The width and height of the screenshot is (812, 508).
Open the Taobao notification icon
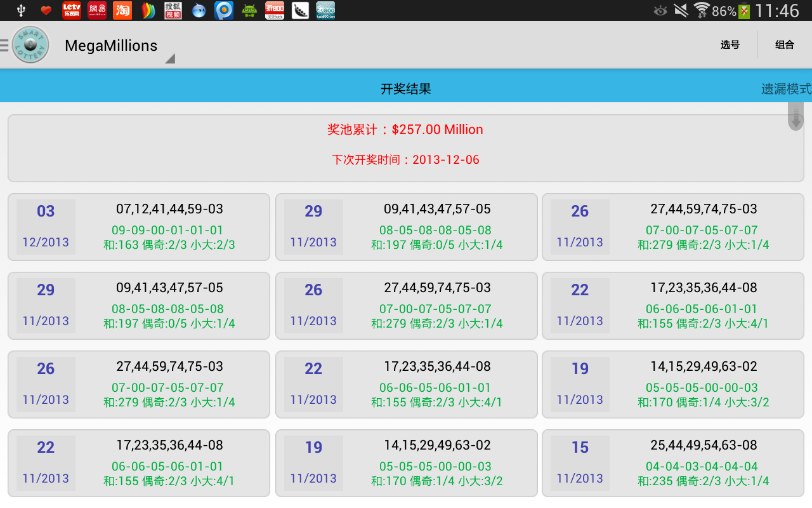[122, 10]
